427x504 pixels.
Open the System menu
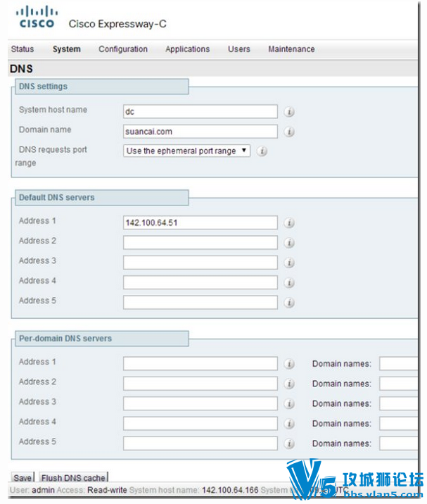click(x=67, y=49)
